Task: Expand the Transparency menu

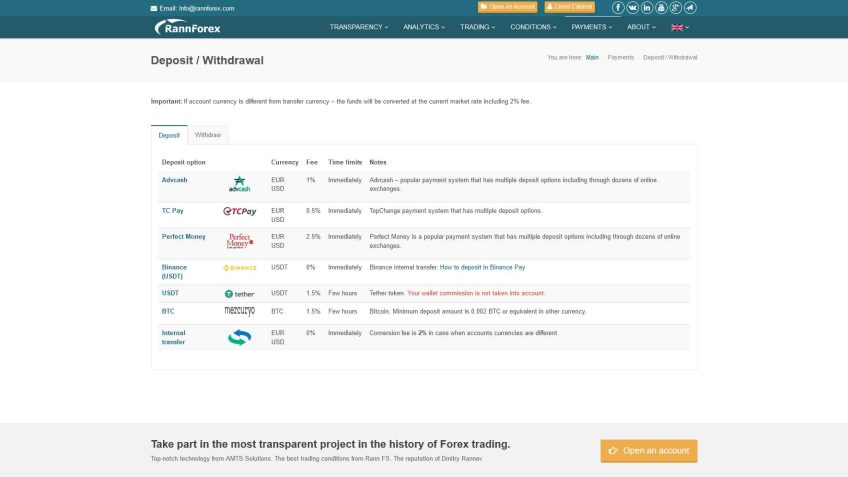Action: 358,27
